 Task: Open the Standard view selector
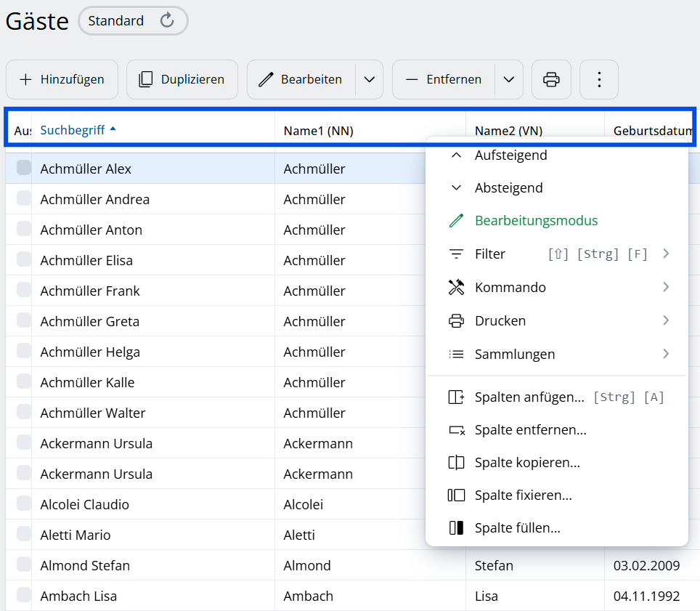[x=133, y=20]
